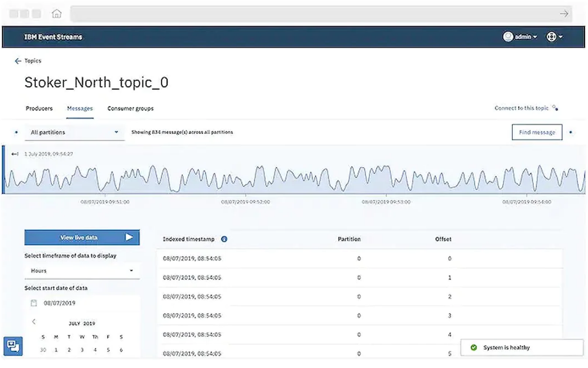This screenshot has width=588, height=368.
Task: Click the calendar icon in the date field
Action: tap(34, 303)
